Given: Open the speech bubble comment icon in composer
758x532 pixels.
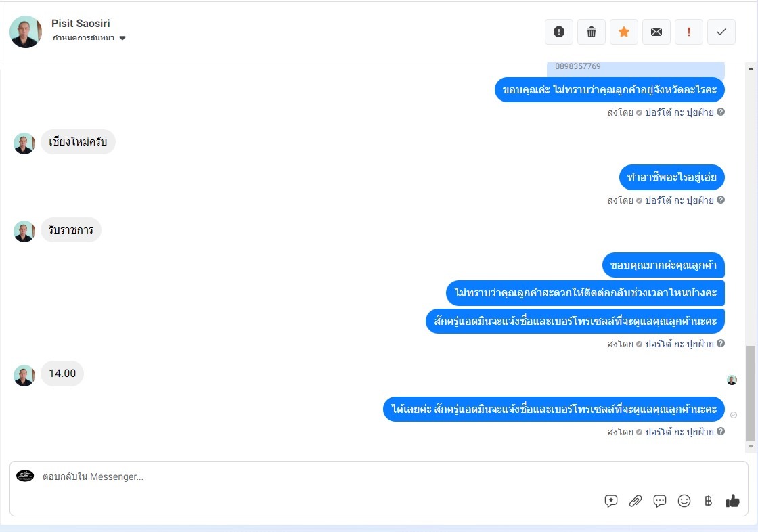Looking at the screenshot, I should (659, 501).
